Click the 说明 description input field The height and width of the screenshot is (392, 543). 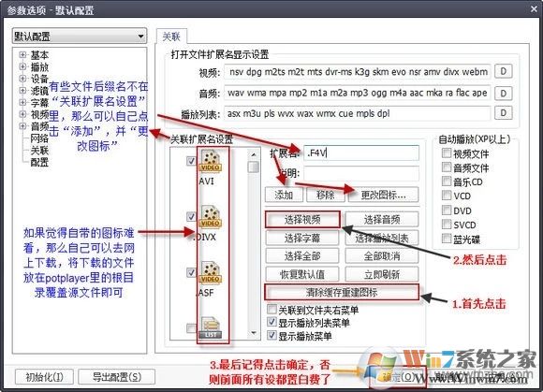(x=361, y=173)
